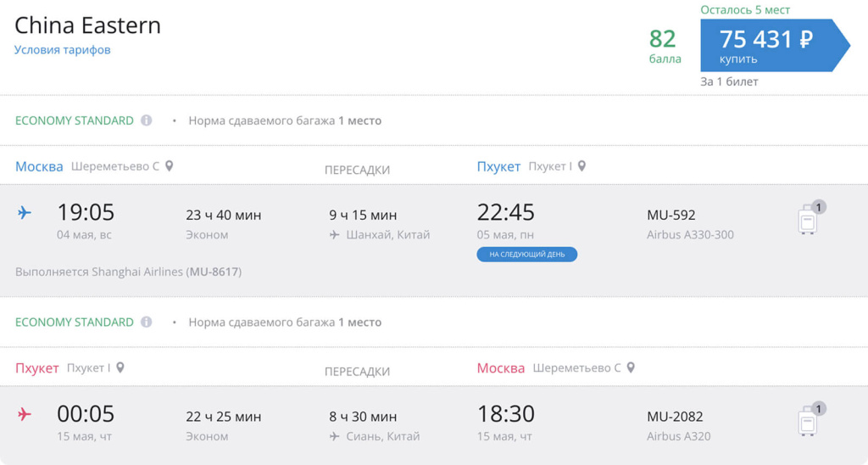Click the red Москва return arrival link
The height and width of the screenshot is (465, 868).
pyautogui.click(x=501, y=368)
